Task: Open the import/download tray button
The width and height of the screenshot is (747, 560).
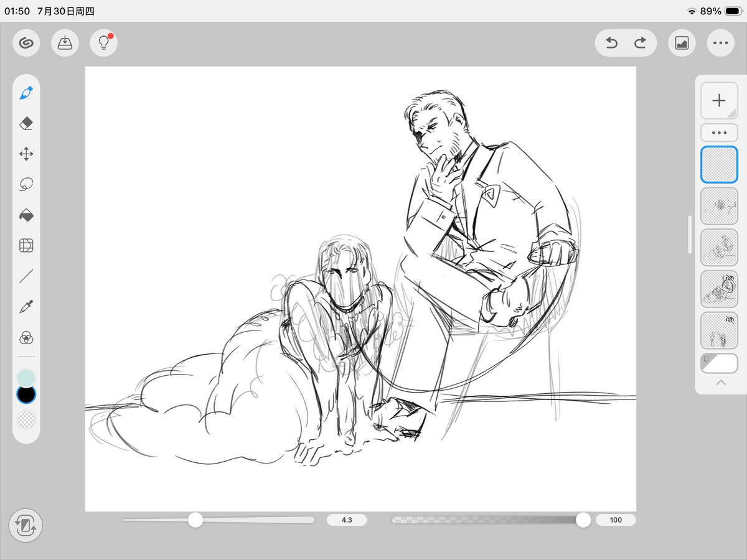Action: click(x=65, y=43)
